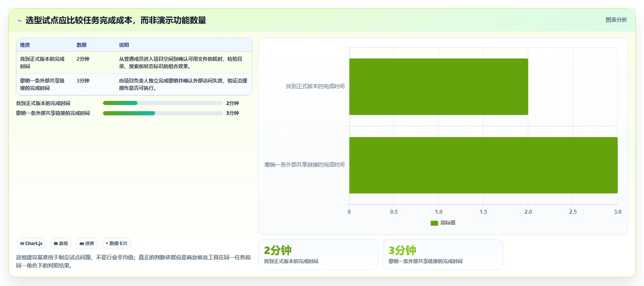Click the 3分钟 data card

pyautogui.click(x=443, y=254)
